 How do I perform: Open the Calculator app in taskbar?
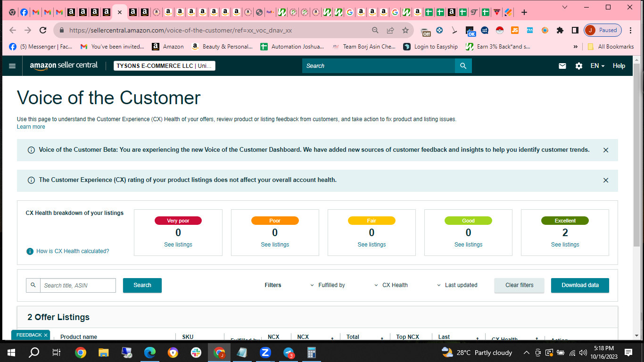311,352
